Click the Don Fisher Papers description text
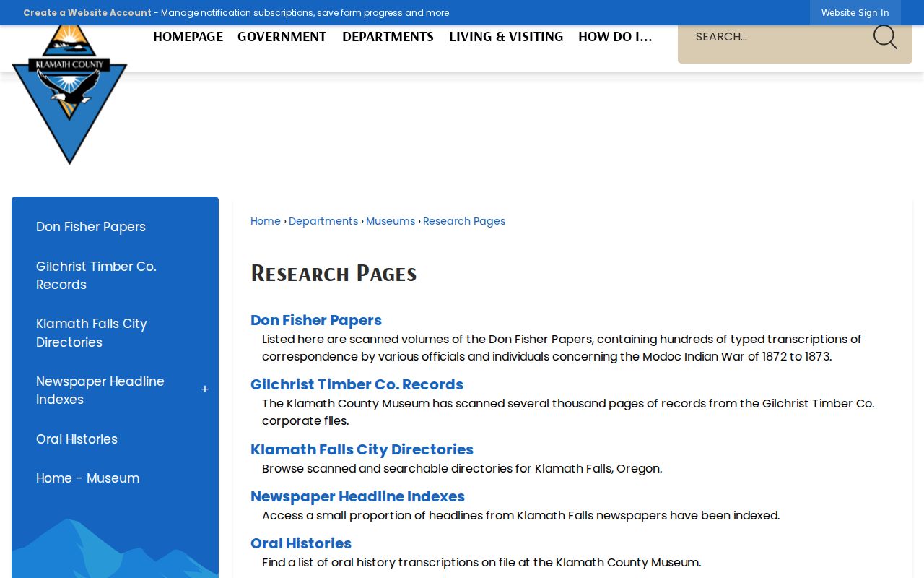 click(562, 348)
